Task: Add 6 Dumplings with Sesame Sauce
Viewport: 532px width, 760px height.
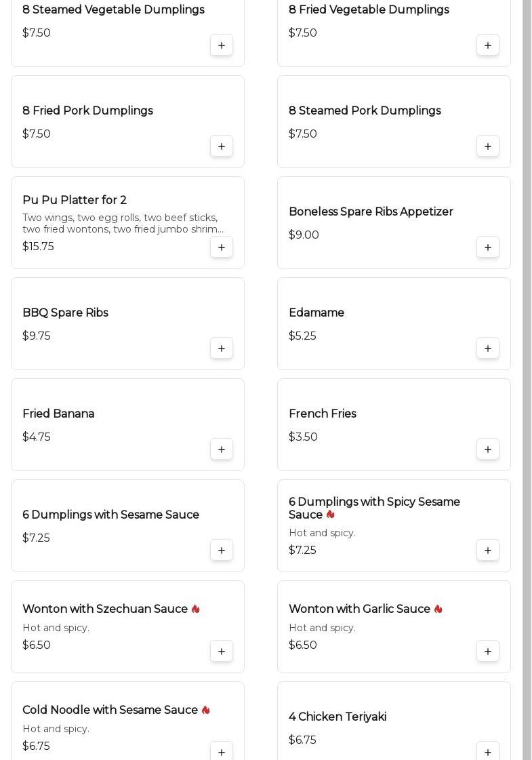Action: (222, 551)
